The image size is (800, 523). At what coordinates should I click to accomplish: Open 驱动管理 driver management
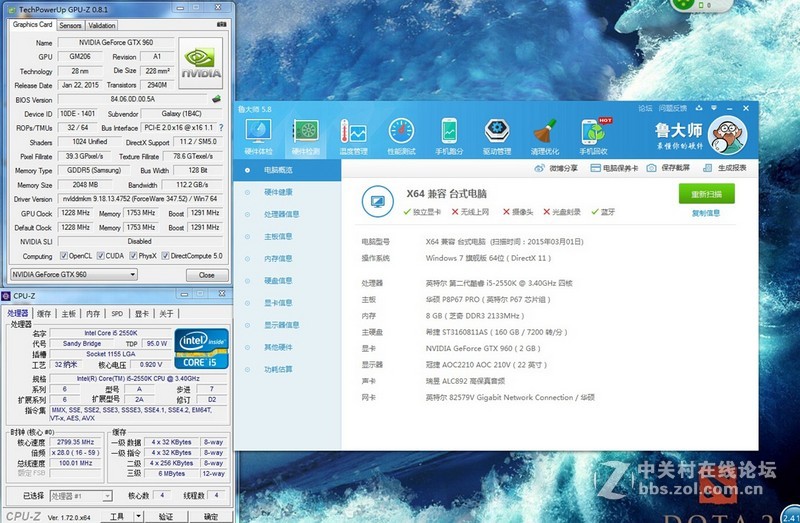click(x=497, y=136)
